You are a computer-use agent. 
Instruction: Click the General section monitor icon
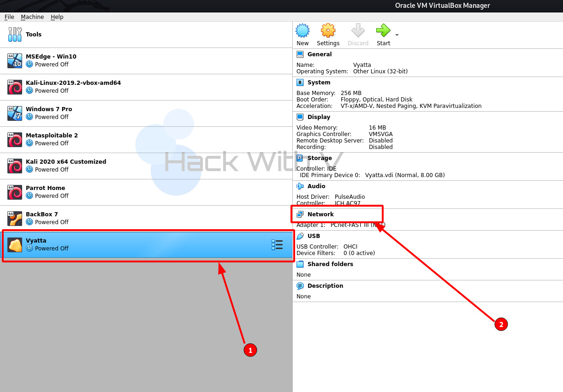click(x=300, y=54)
